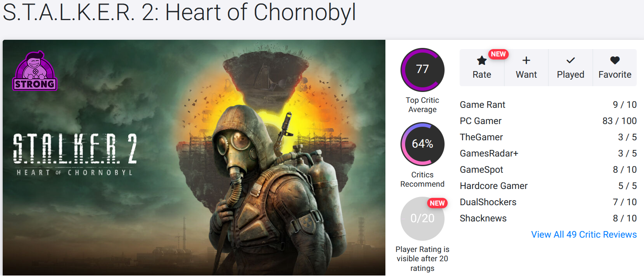The image size is (644, 279).
Task: Open the Game Rant review
Action: pyautogui.click(x=548, y=105)
